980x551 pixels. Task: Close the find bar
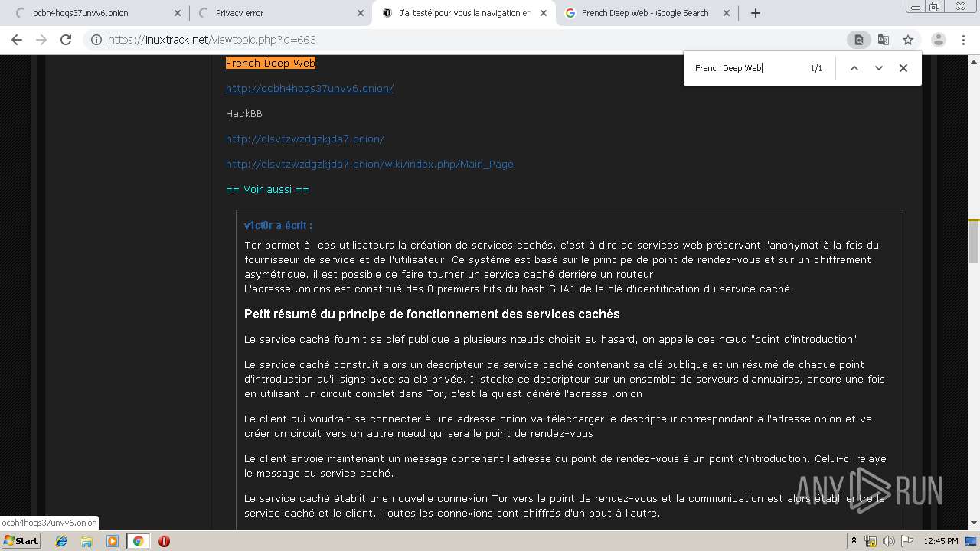(903, 68)
